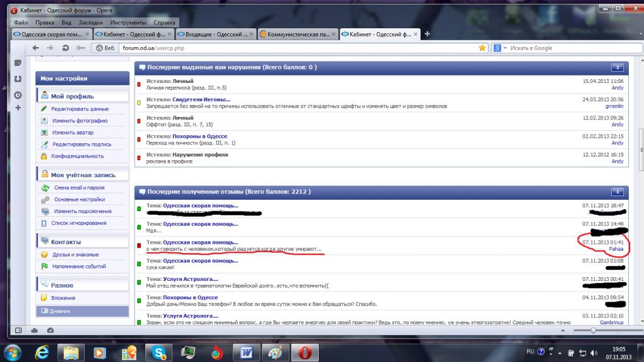Open the password wand key icon
644x362 pixels.
[80, 48]
